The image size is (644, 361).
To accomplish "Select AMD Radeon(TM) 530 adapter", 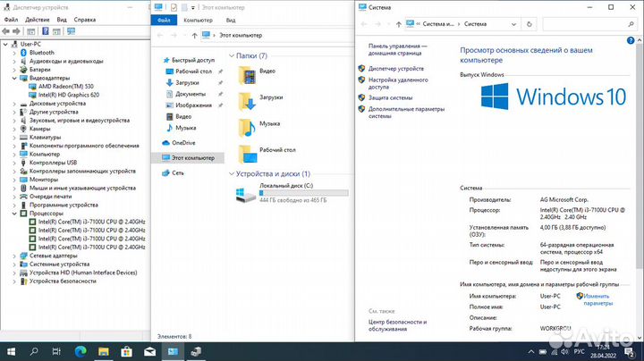I will (x=65, y=86).
